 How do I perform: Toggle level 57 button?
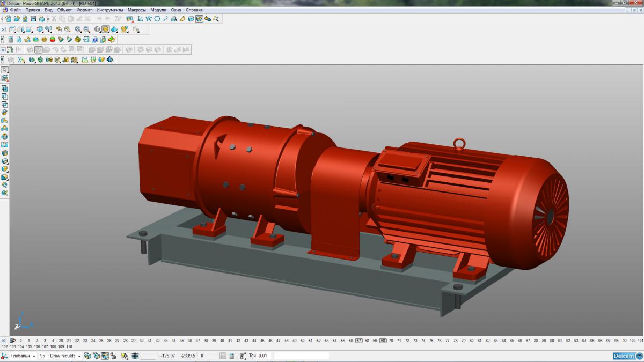[359, 340]
